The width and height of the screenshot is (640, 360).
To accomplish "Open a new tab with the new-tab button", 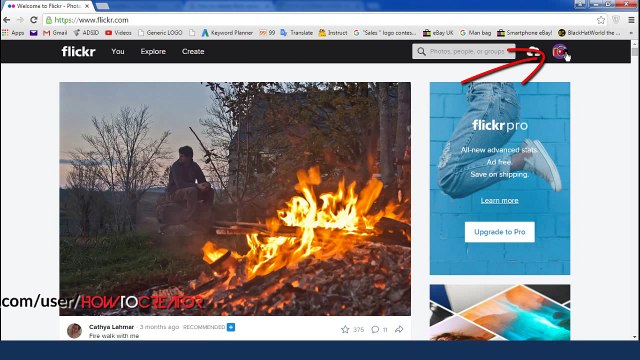I will pyautogui.click(x=102, y=6).
